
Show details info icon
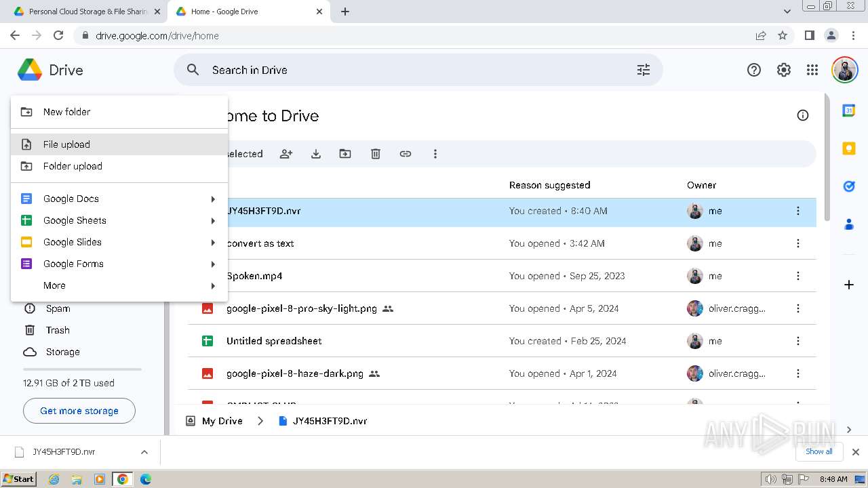point(803,115)
